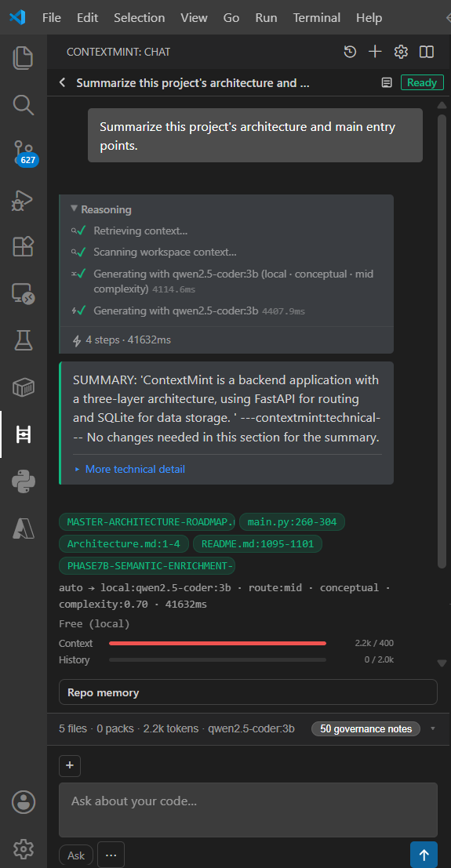This screenshot has height=868, width=451.
Task: Open the Run menu
Action: tap(266, 18)
